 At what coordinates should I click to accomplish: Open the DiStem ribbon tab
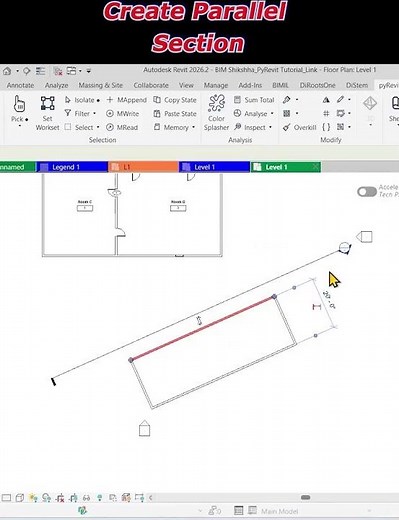pos(357,85)
